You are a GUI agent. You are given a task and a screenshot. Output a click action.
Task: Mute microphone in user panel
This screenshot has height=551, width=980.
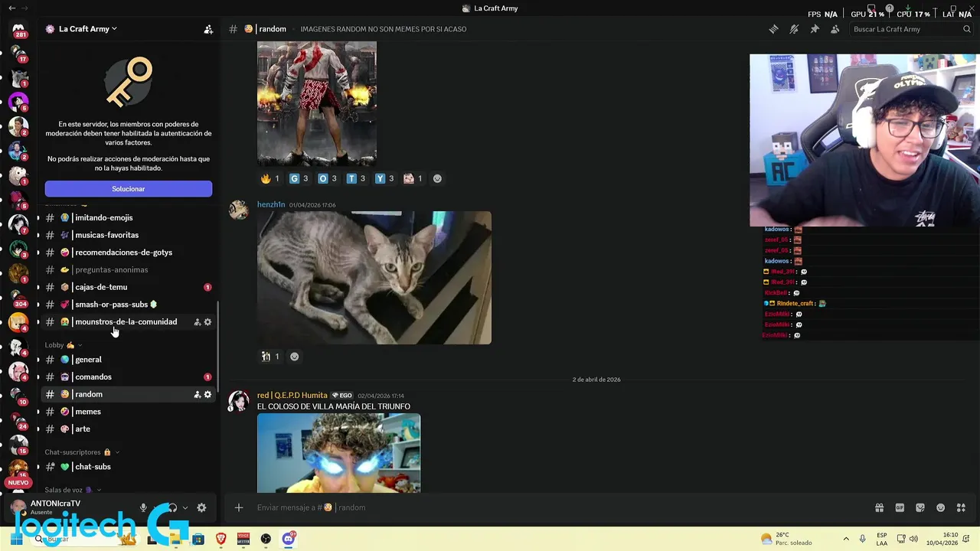(x=143, y=507)
